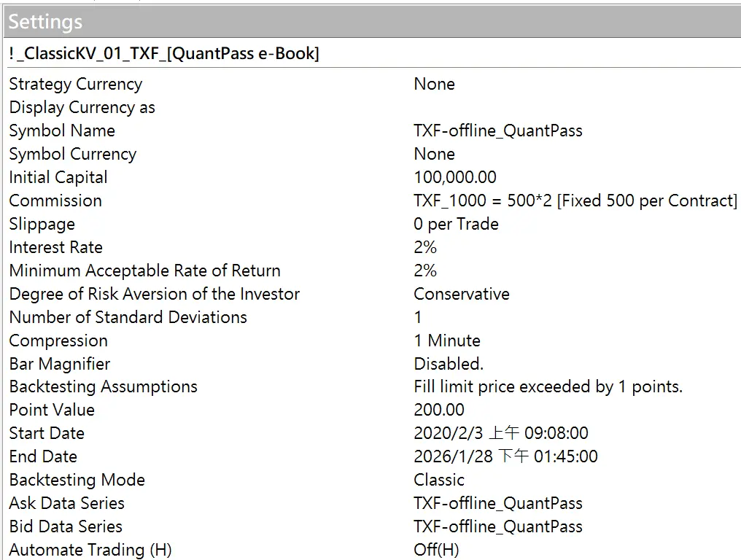Click the Strategy Currency row label
Screen dimensions: 741x560
75,84
